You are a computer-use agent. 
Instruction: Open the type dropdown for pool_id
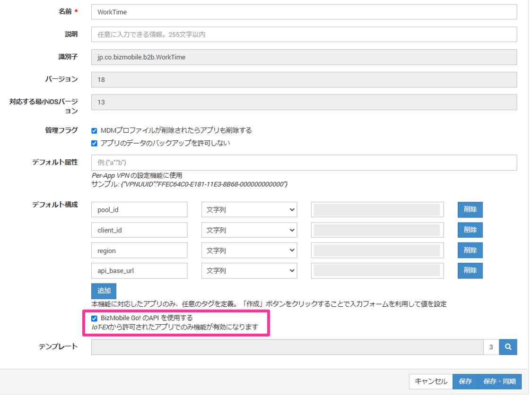pos(249,210)
